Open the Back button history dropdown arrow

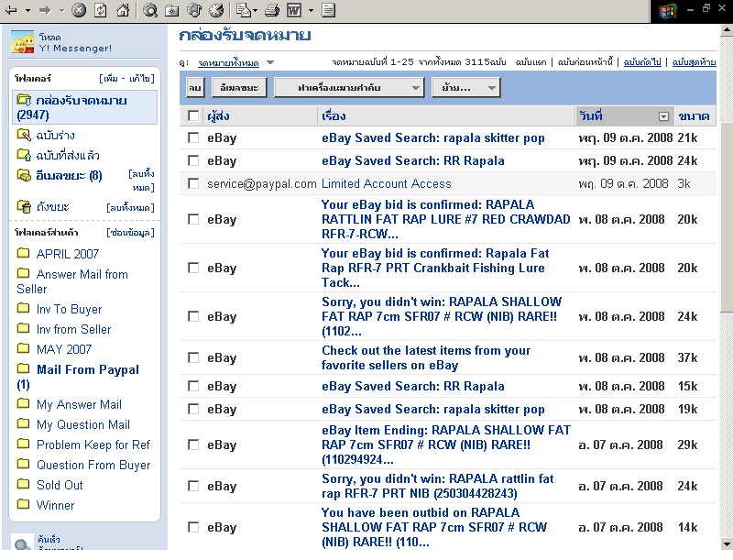tap(28, 10)
